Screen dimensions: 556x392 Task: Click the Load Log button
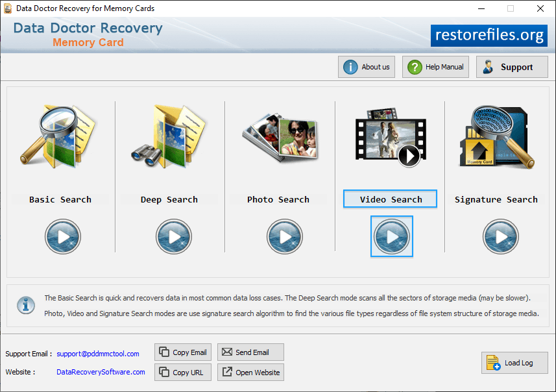coord(514,363)
